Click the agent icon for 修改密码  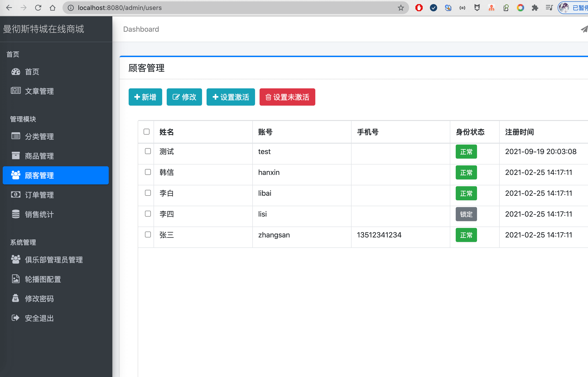pos(16,298)
